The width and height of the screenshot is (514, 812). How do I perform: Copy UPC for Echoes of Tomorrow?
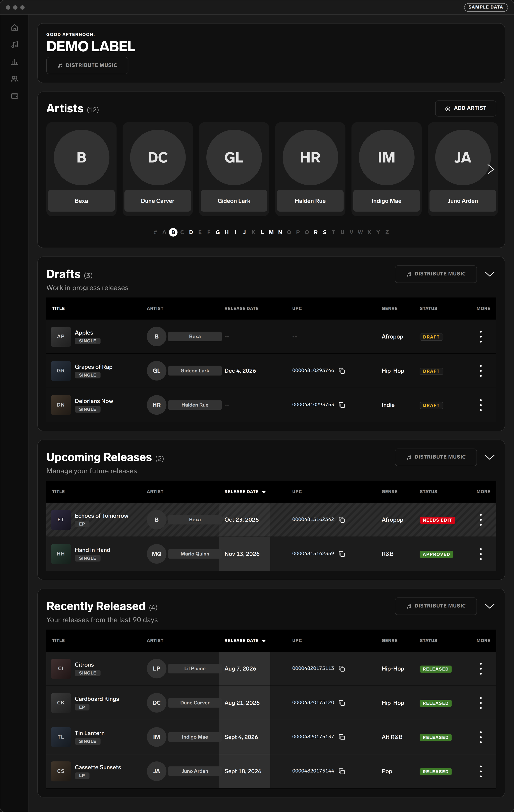(x=342, y=520)
